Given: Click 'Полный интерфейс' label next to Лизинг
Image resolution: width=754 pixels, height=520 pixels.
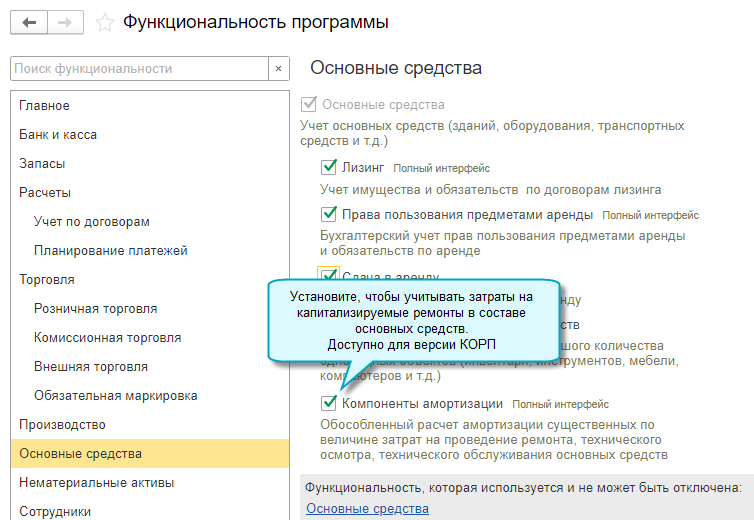Looking at the screenshot, I should (x=441, y=168).
